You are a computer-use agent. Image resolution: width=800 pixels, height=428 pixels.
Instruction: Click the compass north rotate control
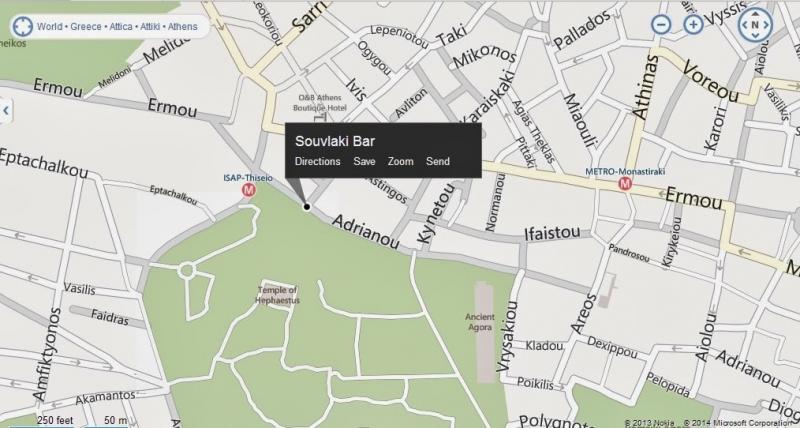[x=755, y=24]
